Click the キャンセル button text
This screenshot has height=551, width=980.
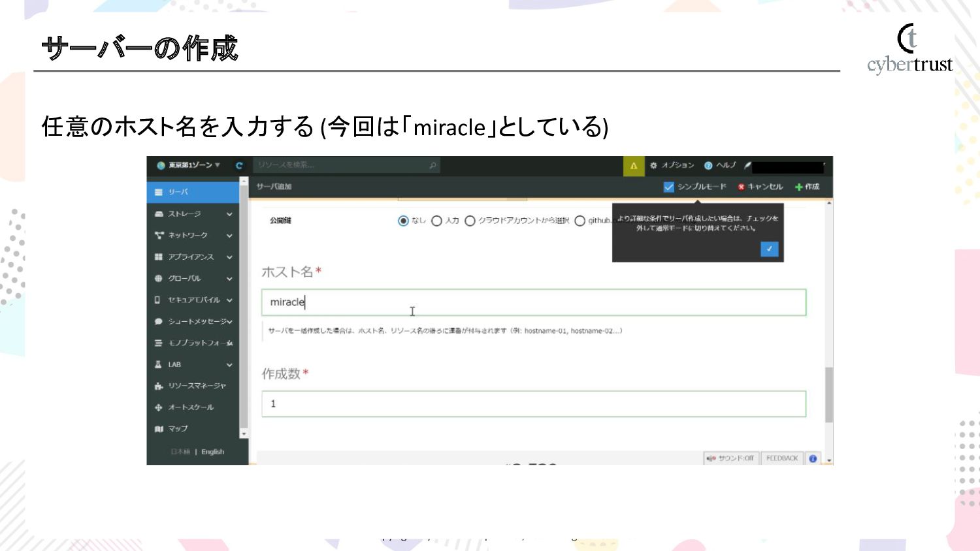point(765,187)
